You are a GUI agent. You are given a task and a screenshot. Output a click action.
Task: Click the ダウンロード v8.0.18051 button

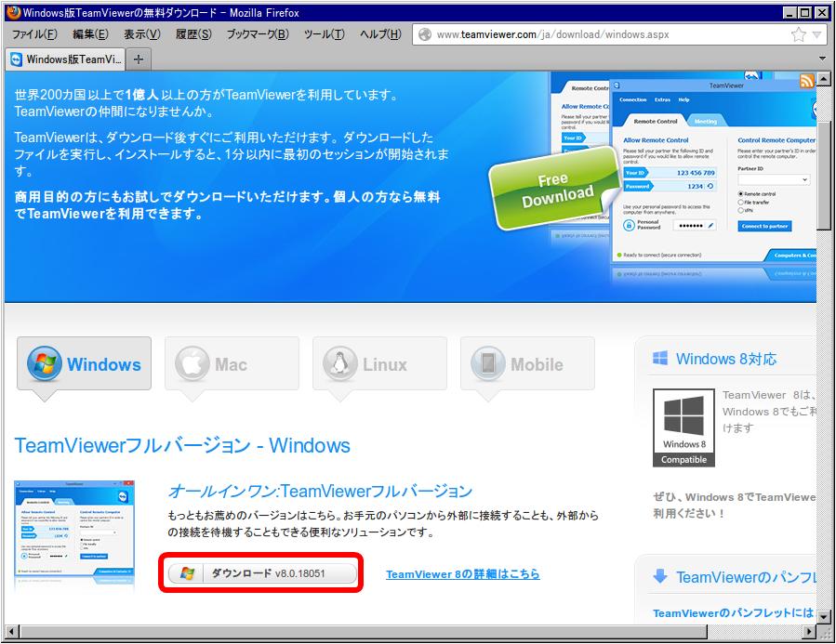(261, 573)
